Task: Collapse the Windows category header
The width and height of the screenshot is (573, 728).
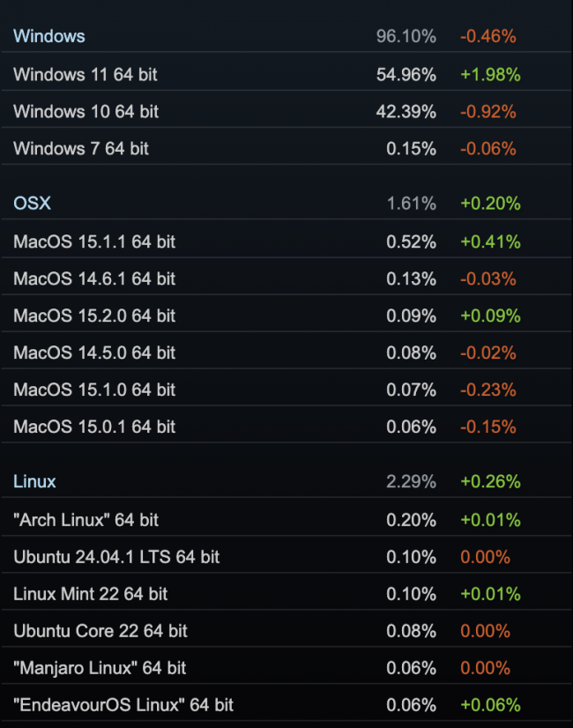Action: click(x=49, y=36)
